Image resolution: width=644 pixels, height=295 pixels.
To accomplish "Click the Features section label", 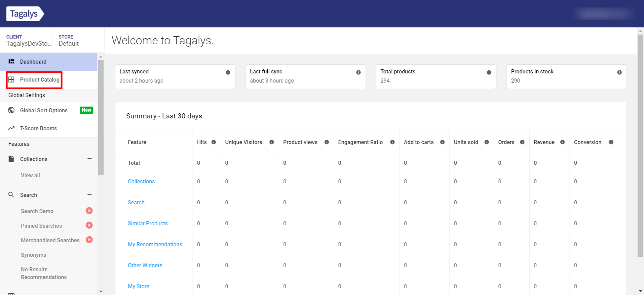I will [19, 144].
